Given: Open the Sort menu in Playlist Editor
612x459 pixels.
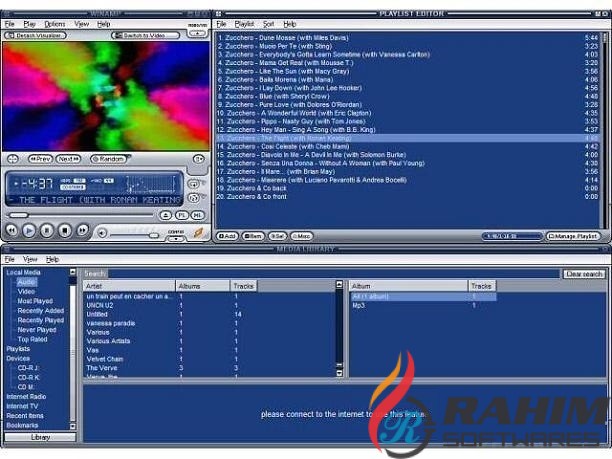Looking at the screenshot, I should (268, 24).
